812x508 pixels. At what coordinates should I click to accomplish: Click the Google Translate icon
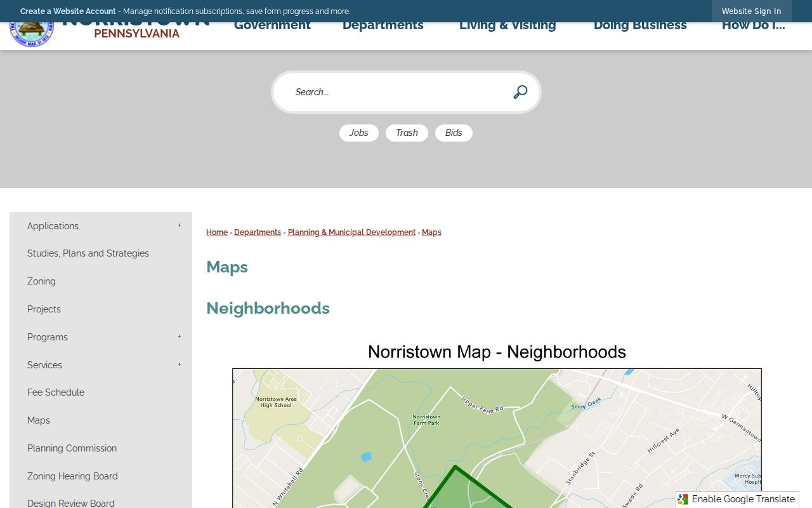683,499
